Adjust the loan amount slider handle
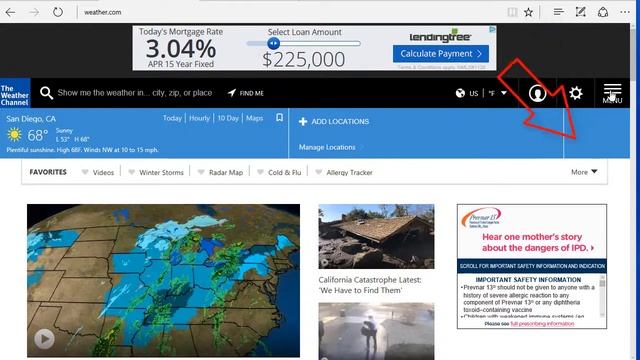The width and height of the screenshot is (640, 360). pos(273,43)
